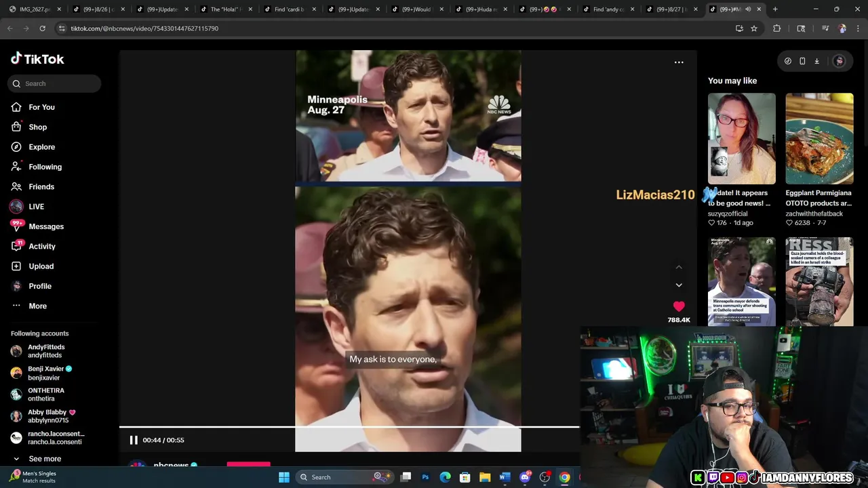Image resolution: width=868 pixels, height=488 pixels.
Task: Bookmark this page with star icon
Action: pos(753,28)
